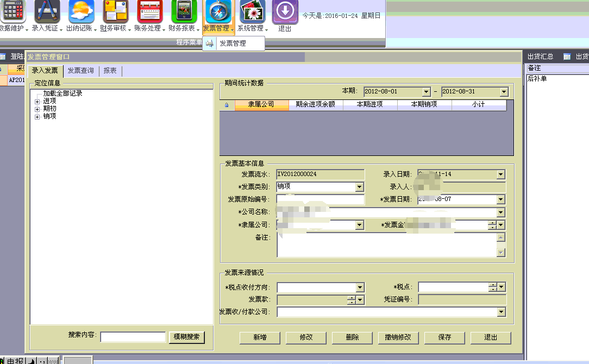Image resolution: width=589 pixels, height=364 pixels.
Task: Expand the 销项 tree node
Action: click(37, 116)
